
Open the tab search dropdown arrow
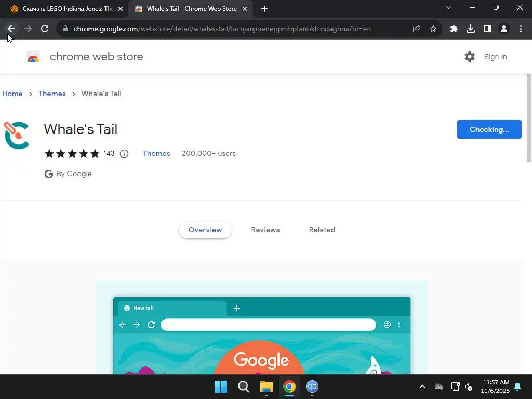pos(448,7)
